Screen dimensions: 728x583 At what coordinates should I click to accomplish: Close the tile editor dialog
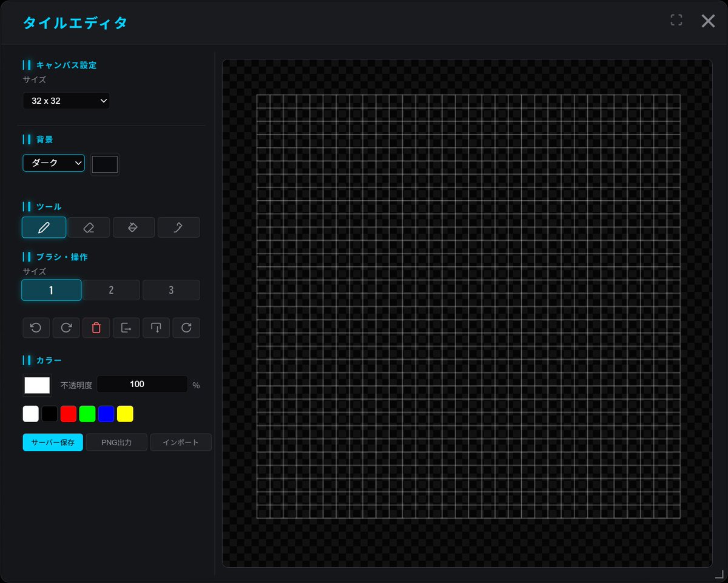pyautogui.click(x=708, y=21)
